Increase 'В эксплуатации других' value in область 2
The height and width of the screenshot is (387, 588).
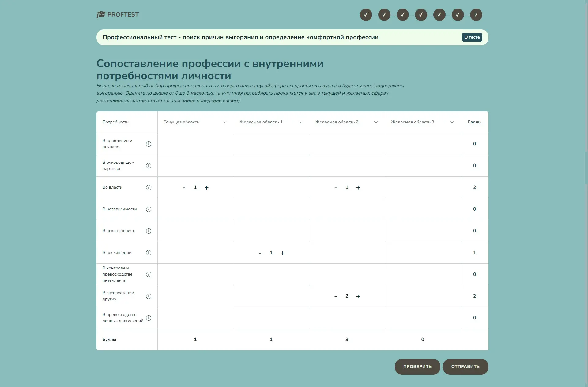358,296
